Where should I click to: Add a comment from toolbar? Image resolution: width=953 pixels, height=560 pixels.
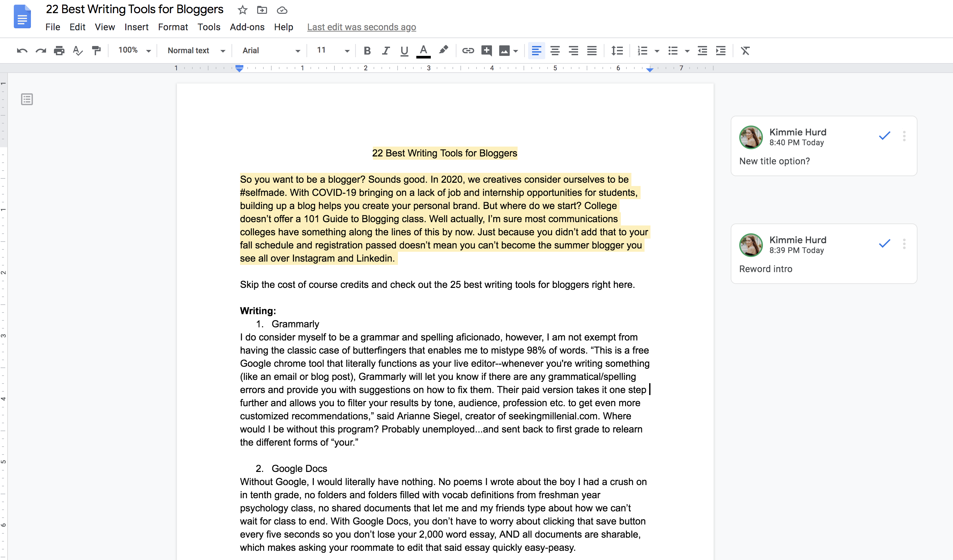487,50
